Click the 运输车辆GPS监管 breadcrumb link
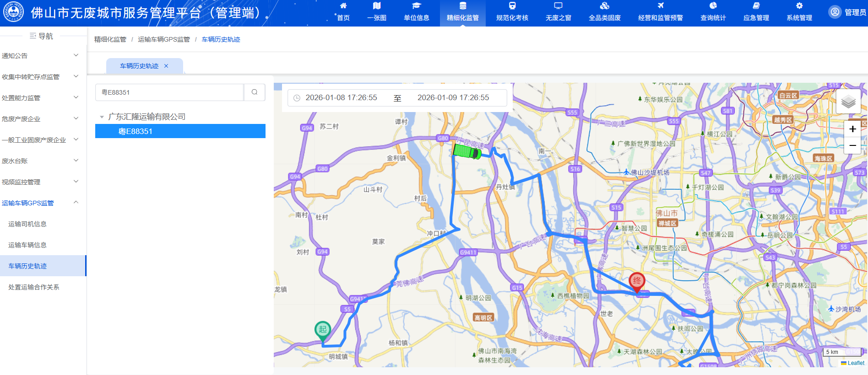The width and height of the screenshot is (868, 375). click(164, 40)
